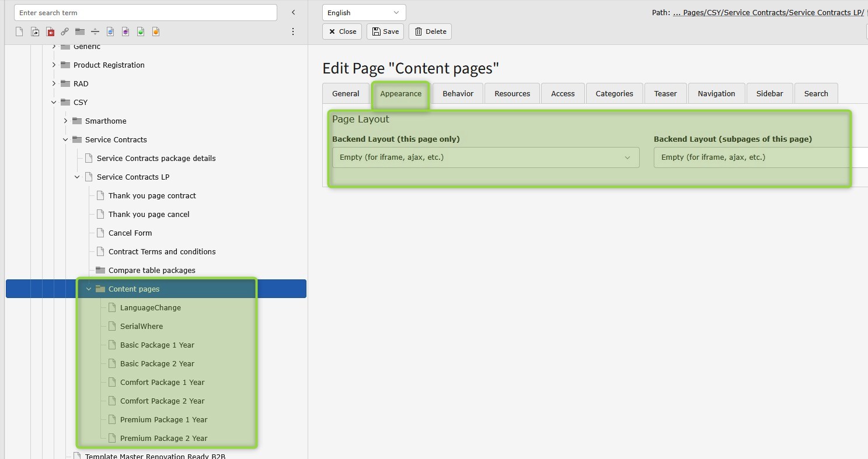Image resolution: width=868 pixels, height=459 pixels.
Task: Pick the folder page type in the toolbar
Action: [x=80, y=31]
